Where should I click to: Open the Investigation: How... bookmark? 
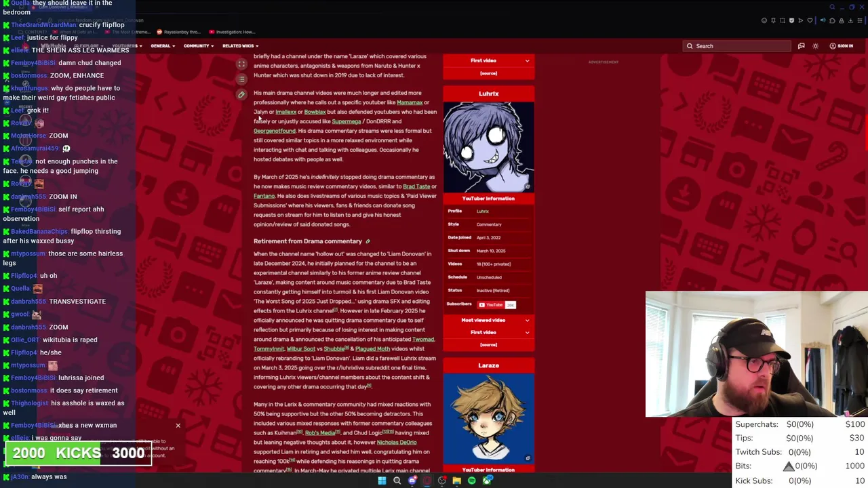pyautogui.click(x=232, y=32)
